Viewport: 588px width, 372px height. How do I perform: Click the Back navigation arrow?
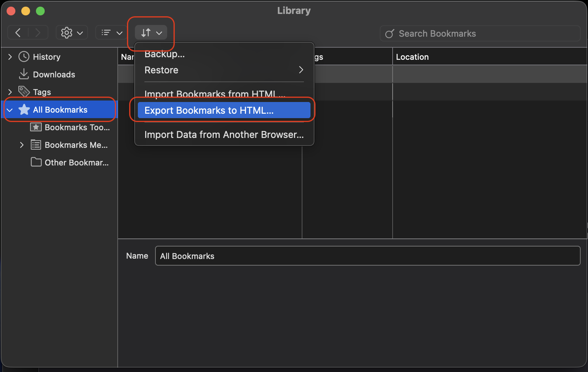[18, 32]
